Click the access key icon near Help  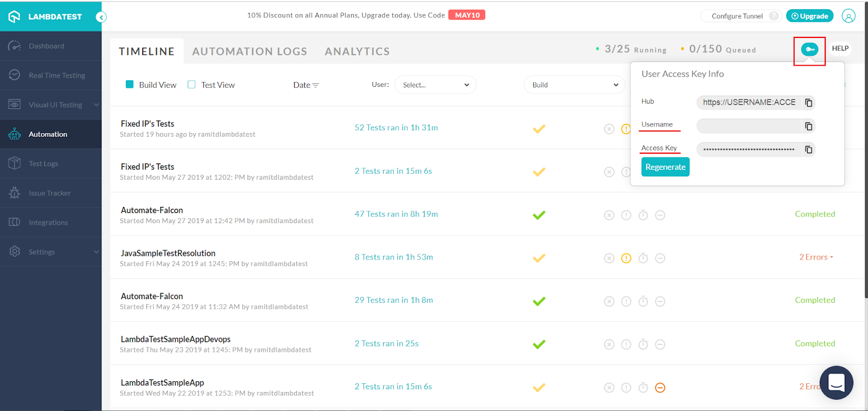[x=809, y=49]
